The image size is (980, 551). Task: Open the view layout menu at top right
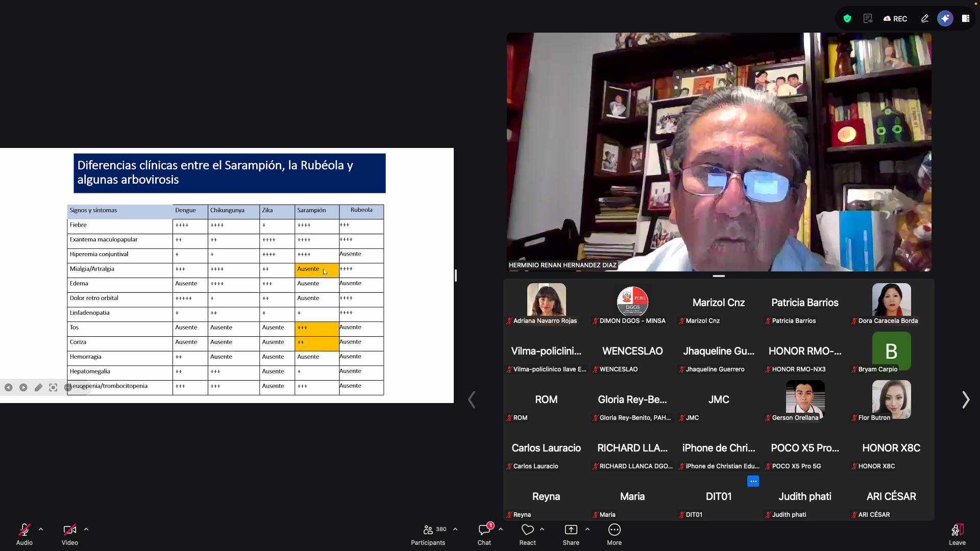pyautogui.click(x=966, y=18)
